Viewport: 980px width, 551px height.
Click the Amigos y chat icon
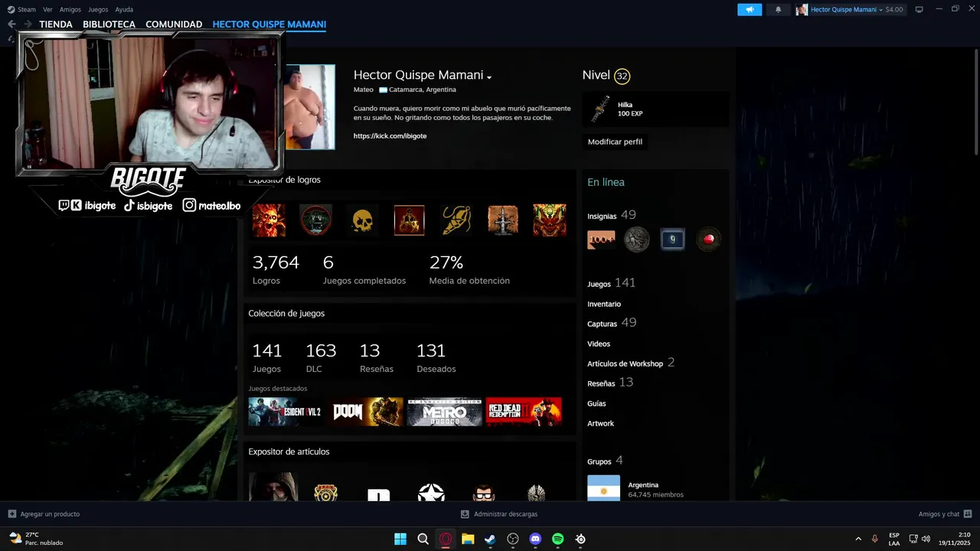pos(968,514)
